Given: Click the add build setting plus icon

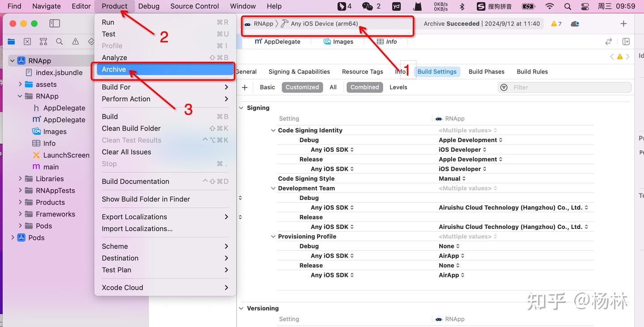Looking at the screenshot, I should coord(245,87).
